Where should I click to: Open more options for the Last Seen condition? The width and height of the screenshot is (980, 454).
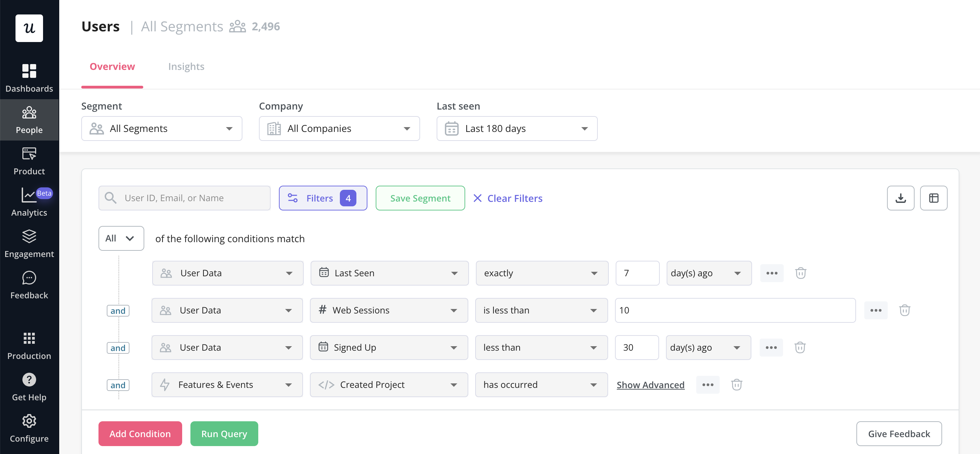pos(772,273)
